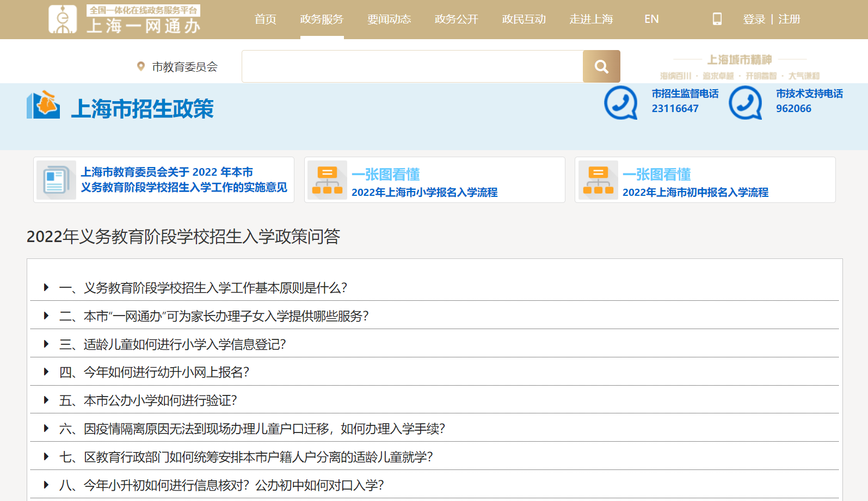Click the 登录 link

point(754,19)
